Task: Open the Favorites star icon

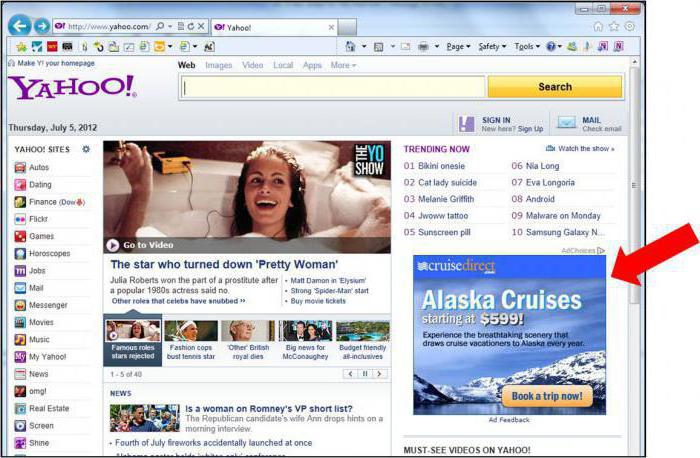Action: 614,26
